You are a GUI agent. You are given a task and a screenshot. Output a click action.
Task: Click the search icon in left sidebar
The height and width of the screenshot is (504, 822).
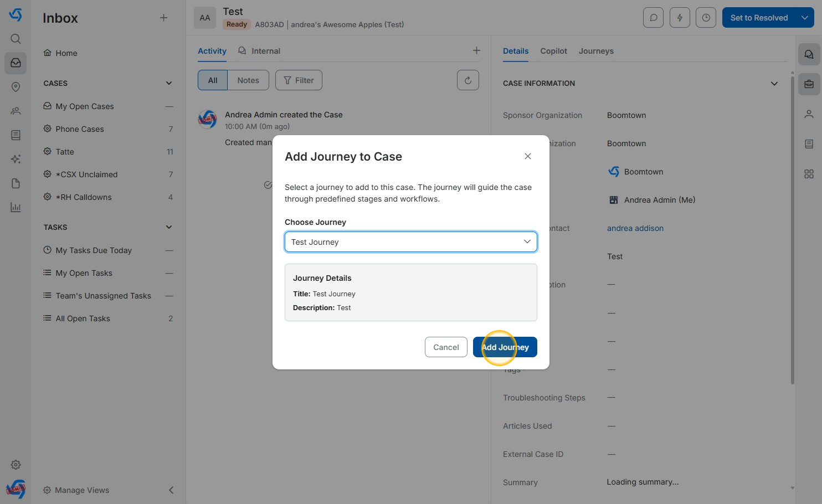click(16, 39)
